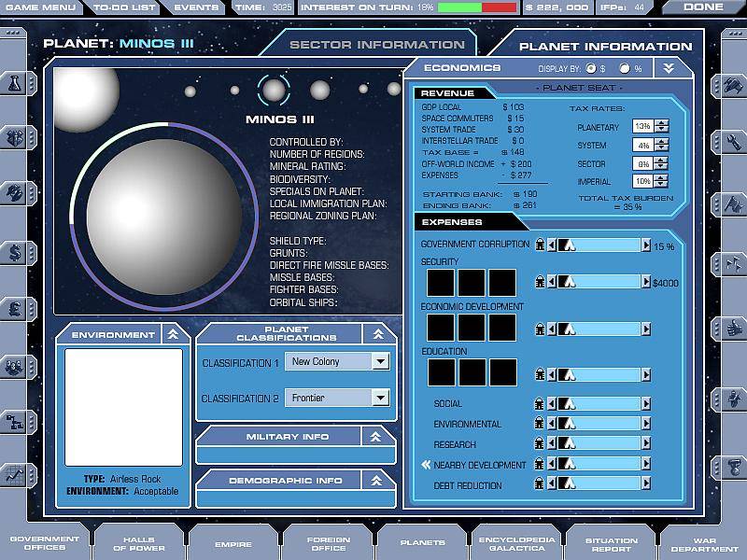Screen dimensions: 747x560
Task: Open Encyclopedia Galactica bottom tab
Action: pyautogui.click(x=517, y=544)
